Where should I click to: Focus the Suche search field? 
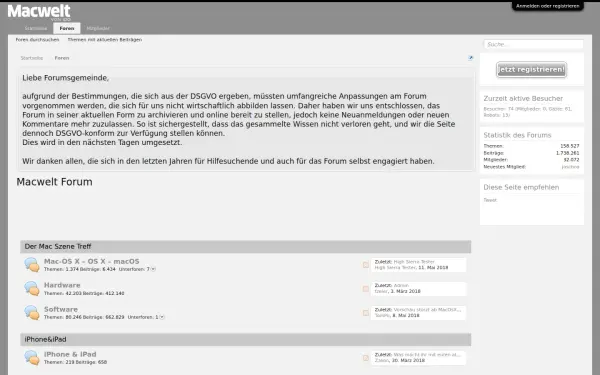533,44
